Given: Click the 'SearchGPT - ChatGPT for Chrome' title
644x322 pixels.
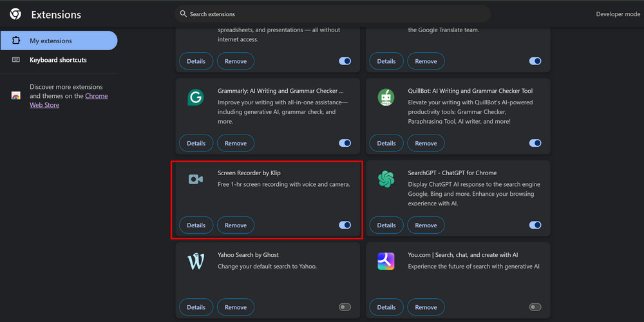Looking at the screenshot, I should click(x=452, y=173).
